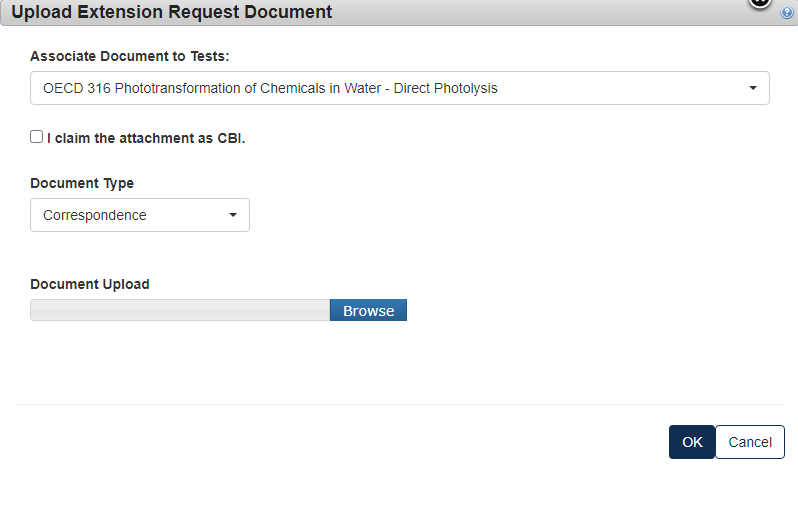Image resolution: width=798 pixels, height=519 pixels.
Task: Click the divider line above OK and Cancel
Action: (x=399, y=405)
